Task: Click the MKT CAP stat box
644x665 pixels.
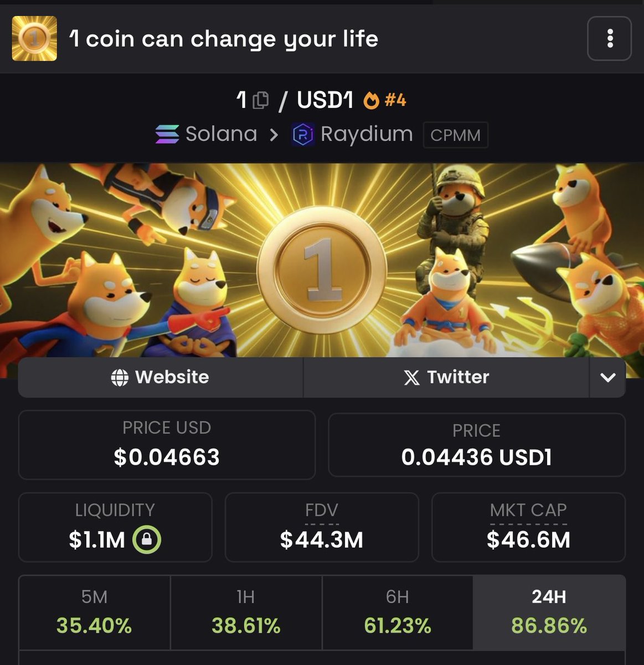Action: tap(528, 527)
